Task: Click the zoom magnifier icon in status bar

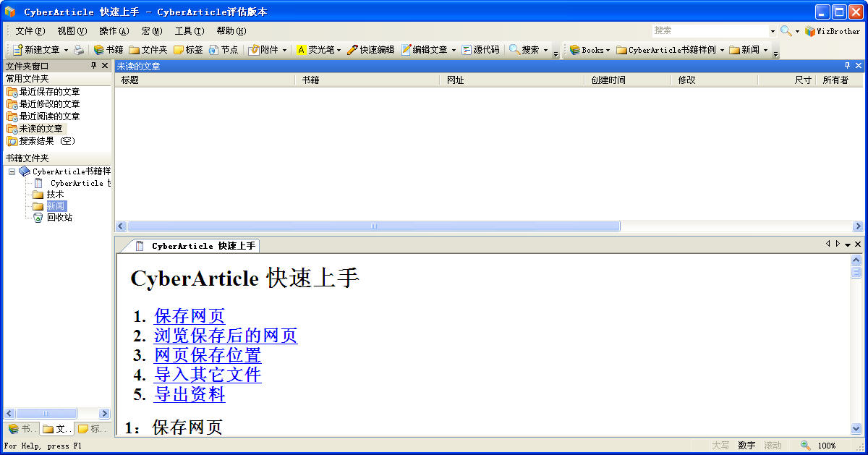Action: click(x=805, y=446)
